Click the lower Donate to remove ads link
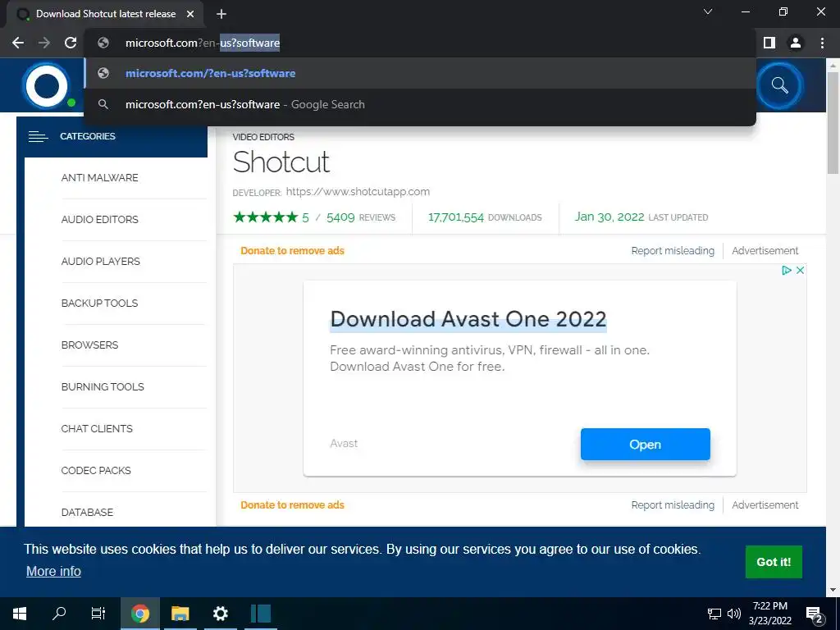The height and width of the screenshot is (630, 840). pyautogui.click(x=293, y=505)
